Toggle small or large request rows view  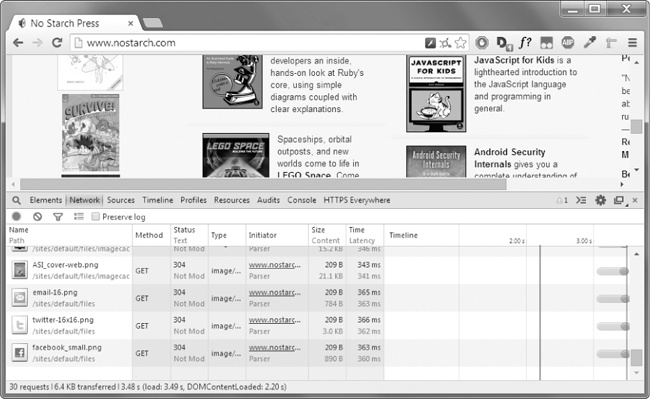coord(78,216)
